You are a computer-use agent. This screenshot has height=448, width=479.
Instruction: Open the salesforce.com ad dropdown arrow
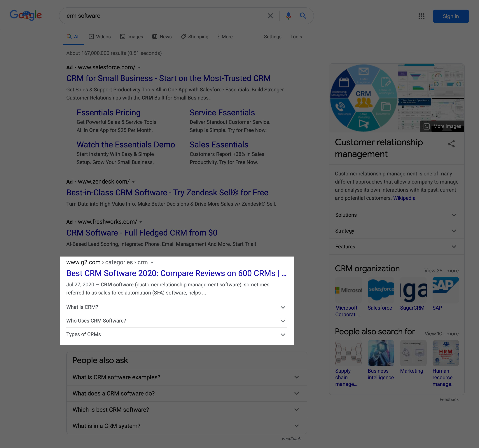coord(139,68)
